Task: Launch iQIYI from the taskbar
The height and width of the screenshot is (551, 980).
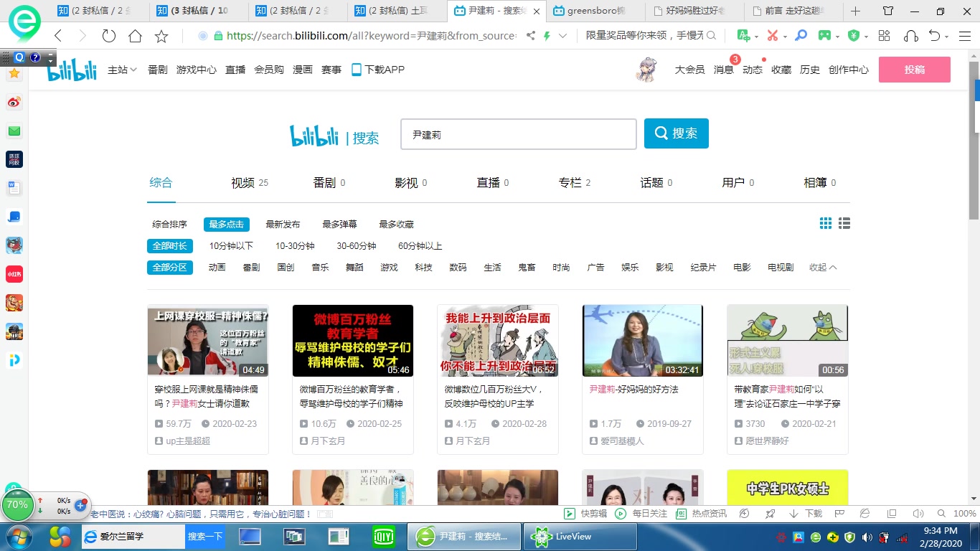Action: [x=384, y=537]
